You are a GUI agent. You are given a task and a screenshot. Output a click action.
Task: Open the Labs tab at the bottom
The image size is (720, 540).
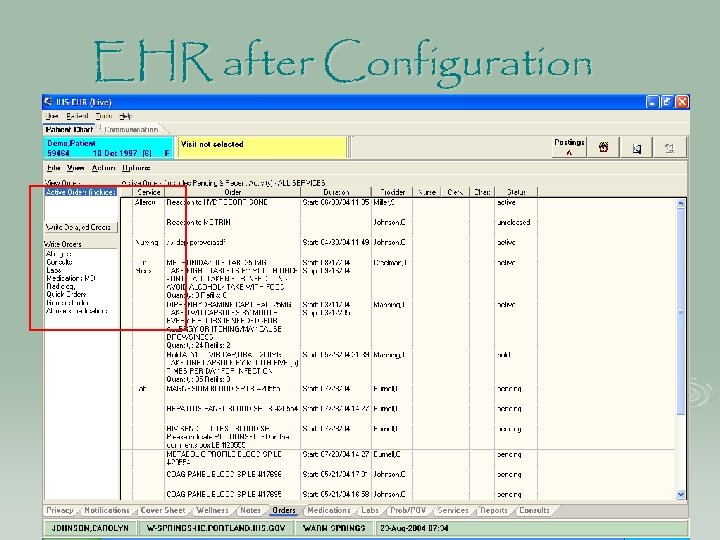point(370,510)
